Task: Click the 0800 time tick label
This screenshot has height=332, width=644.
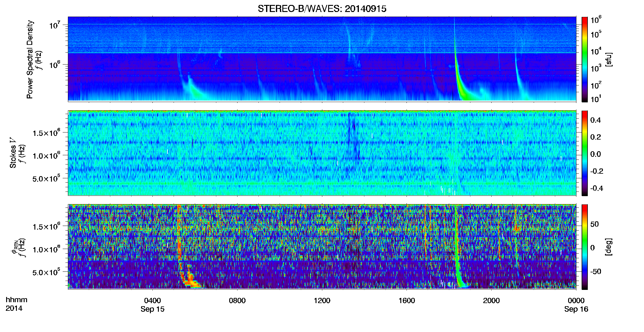Action: [237, 300]
